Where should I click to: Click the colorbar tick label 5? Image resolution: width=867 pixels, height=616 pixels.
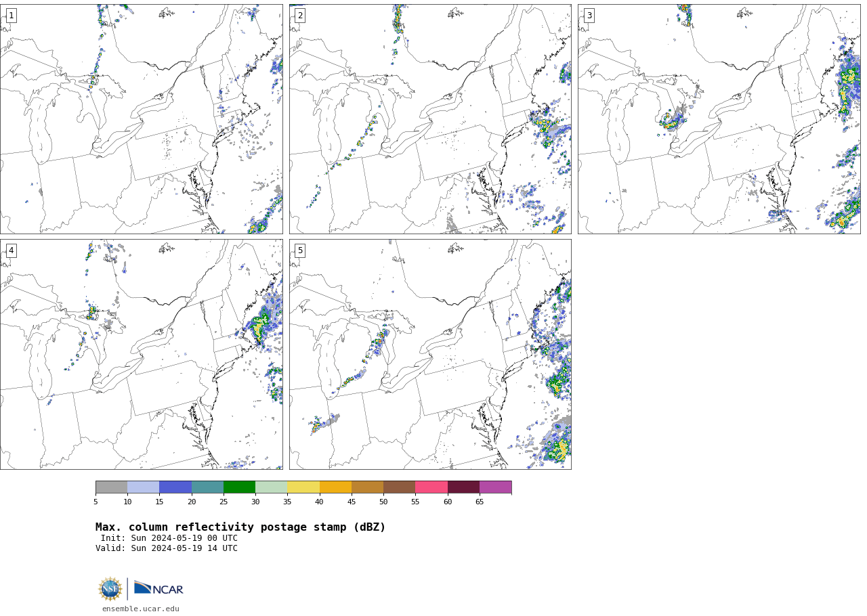[x=96, y=502]
